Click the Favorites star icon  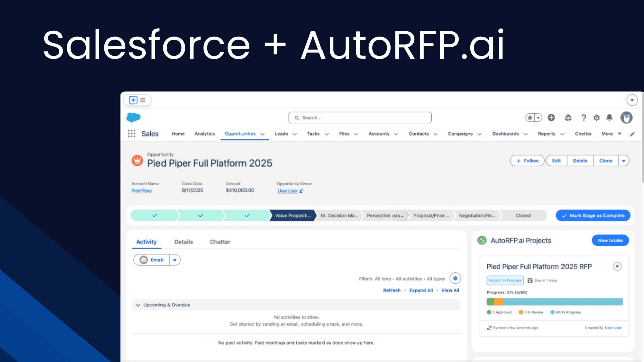point(530,118)
